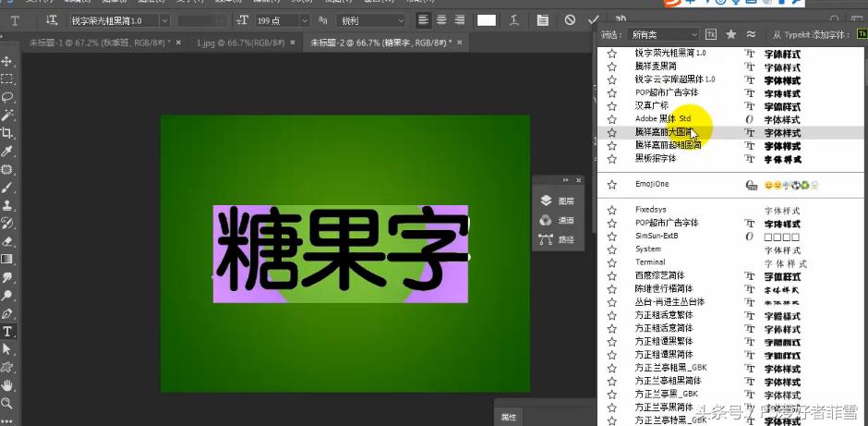Center-align the text

click(x=441, y=20)
